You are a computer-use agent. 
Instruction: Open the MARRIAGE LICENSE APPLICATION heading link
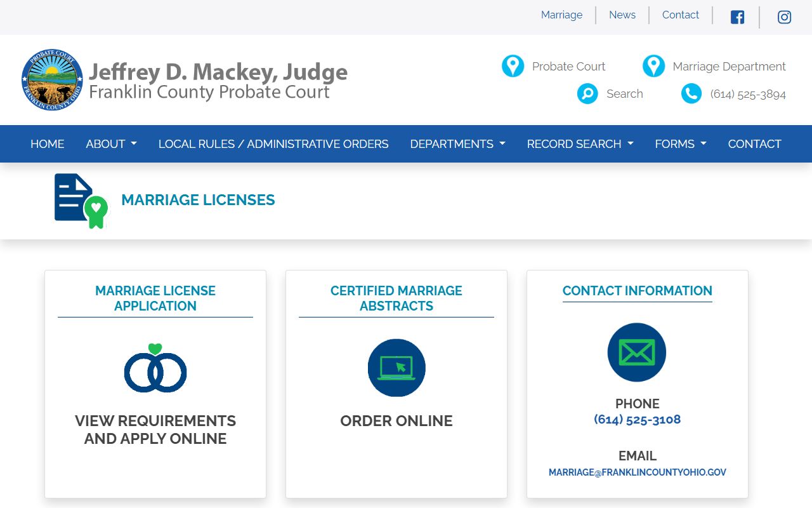pos(155,298)
